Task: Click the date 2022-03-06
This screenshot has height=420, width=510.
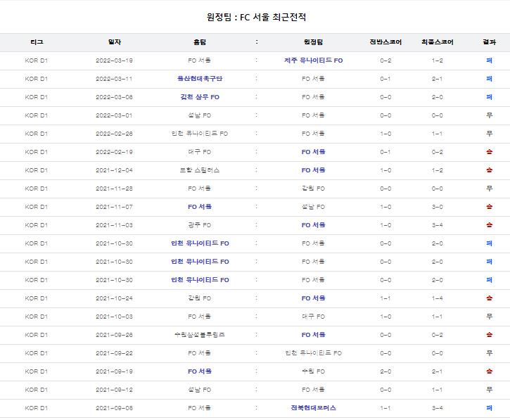Action: 114,97
